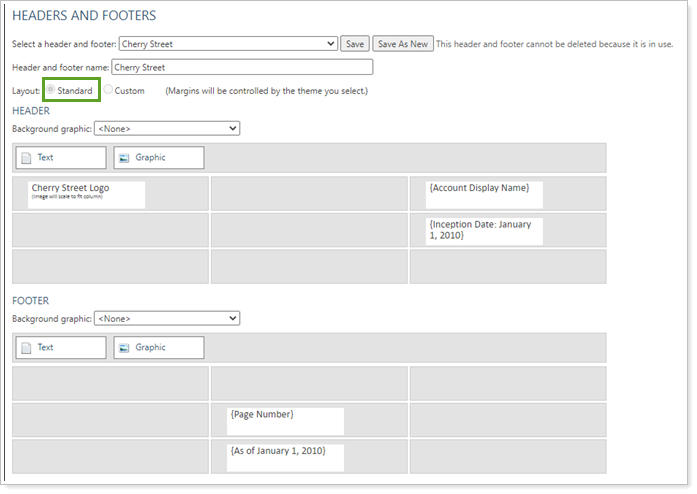Click the empty bottom-right header cell
Viewport: 697px width, 494px height.
(x=507, y=267)
